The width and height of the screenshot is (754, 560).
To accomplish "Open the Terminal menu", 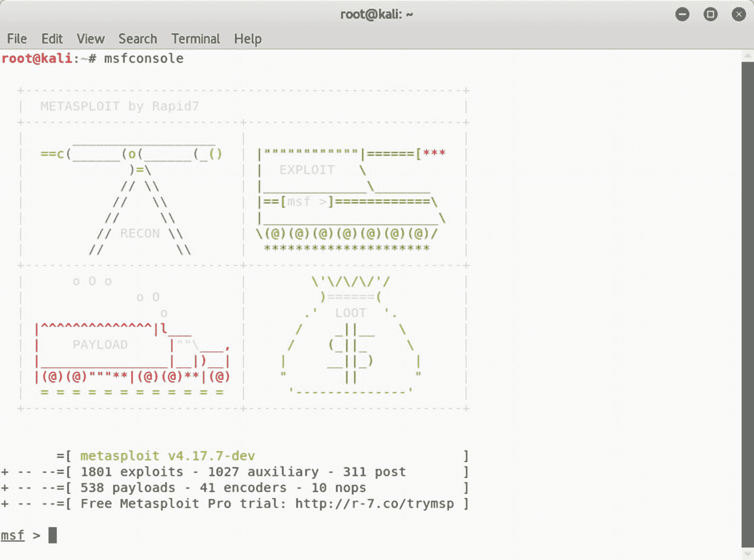I will coord(195,39).
